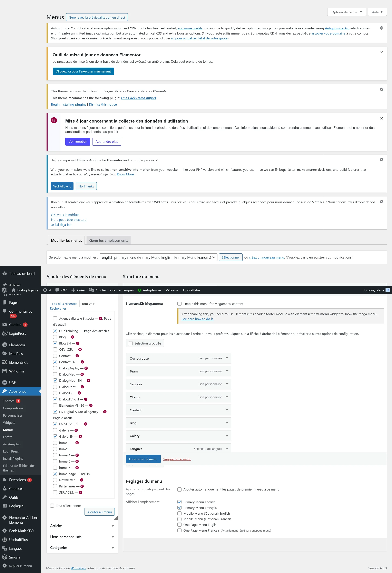Tick the Blog page checkbox
This screenshot has height=573, width=392.
tap(55, 337)
